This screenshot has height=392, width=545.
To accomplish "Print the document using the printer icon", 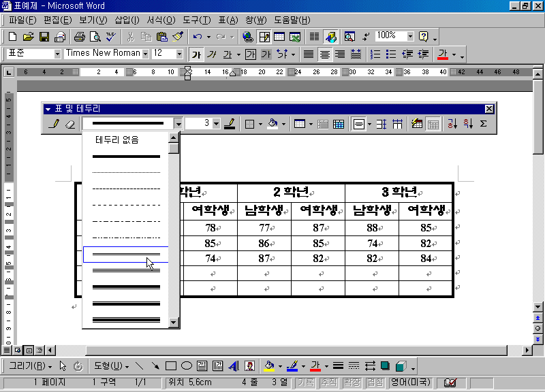I will [79, 37].
